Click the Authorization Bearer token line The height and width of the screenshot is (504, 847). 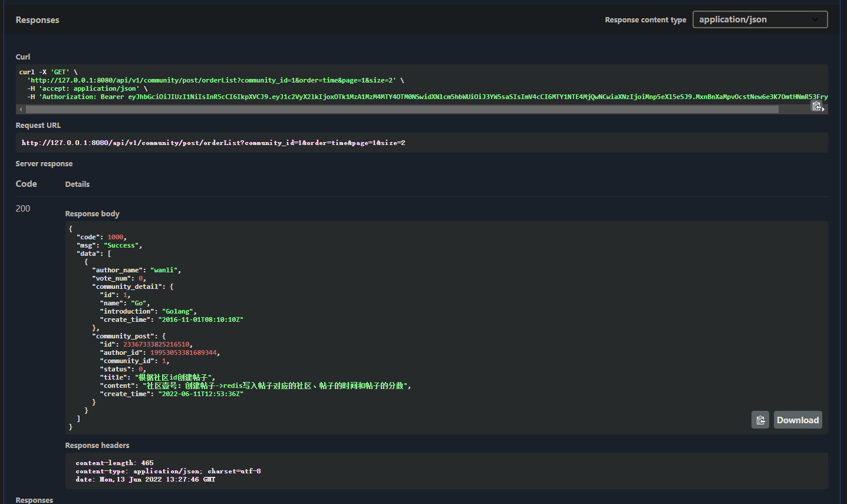click(x=427, y=97)
